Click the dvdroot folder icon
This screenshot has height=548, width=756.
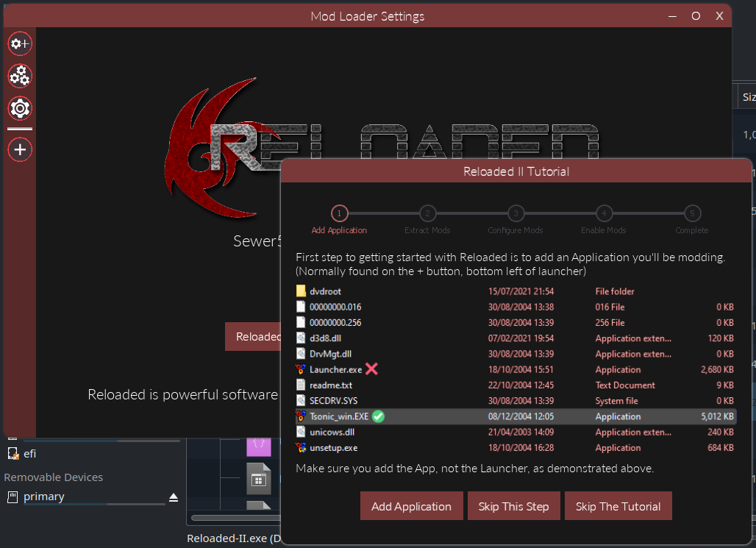[x=301, y=291]
